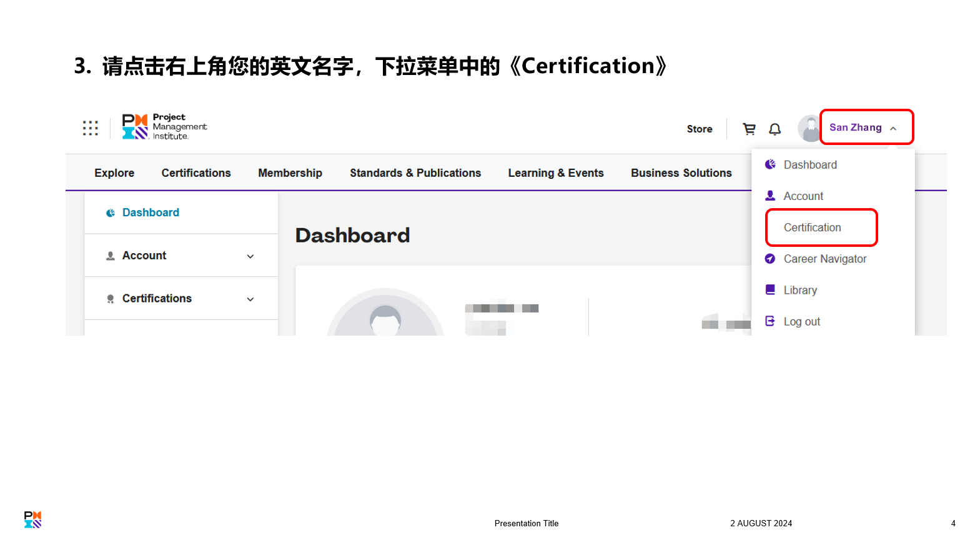Select Career Navigator in the dropdown
Image resolution: width=980 pixels, height=550 pixels.
(825, 259)
